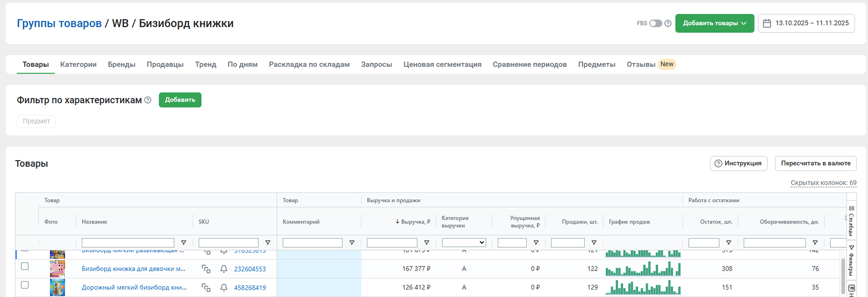Click bell icon for SKU 232604553
The width and height of the screenshot is (868, 297).
pyautogui.click(x=224, y=269)
